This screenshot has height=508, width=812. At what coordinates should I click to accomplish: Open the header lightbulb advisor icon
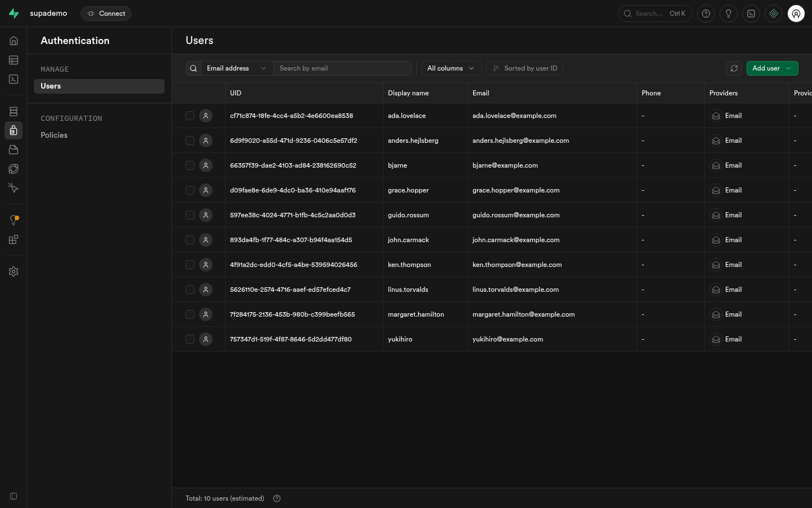click(x=729, y=14)
